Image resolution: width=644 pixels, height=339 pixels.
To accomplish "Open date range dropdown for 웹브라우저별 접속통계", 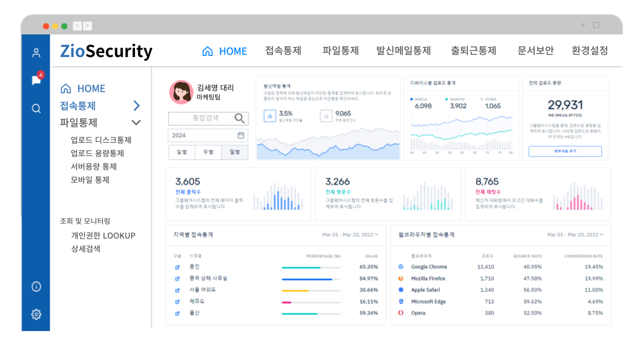I will click(x=575, y=234).
